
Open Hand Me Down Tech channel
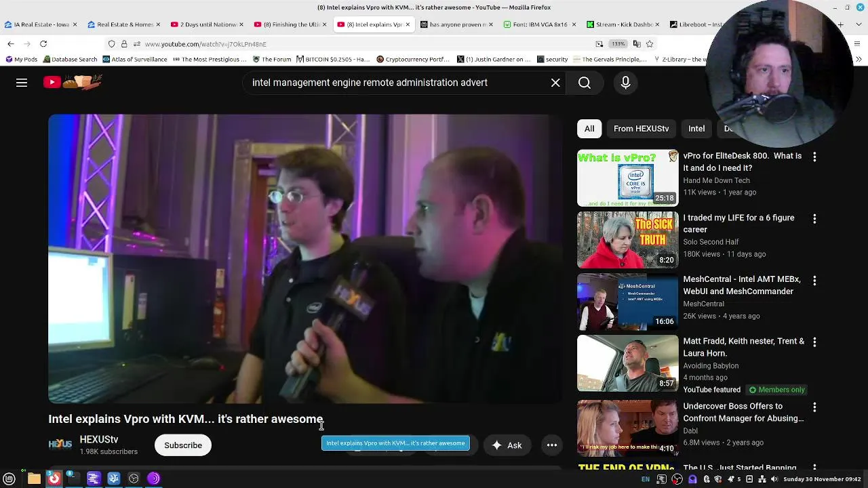pyautogui.click(x=716, y=180)
